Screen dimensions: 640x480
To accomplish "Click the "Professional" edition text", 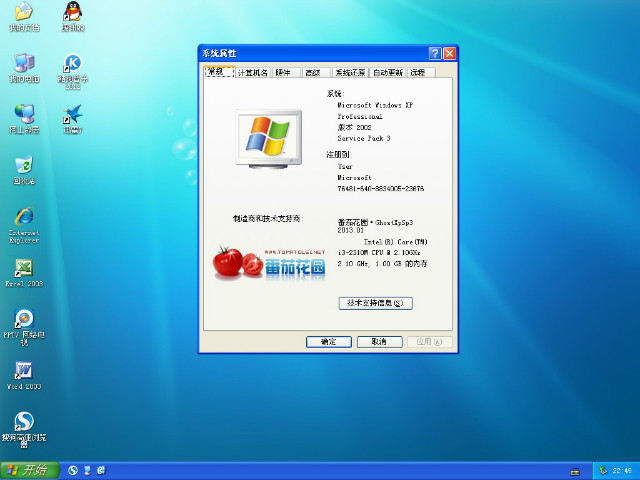I will [360, 116].
